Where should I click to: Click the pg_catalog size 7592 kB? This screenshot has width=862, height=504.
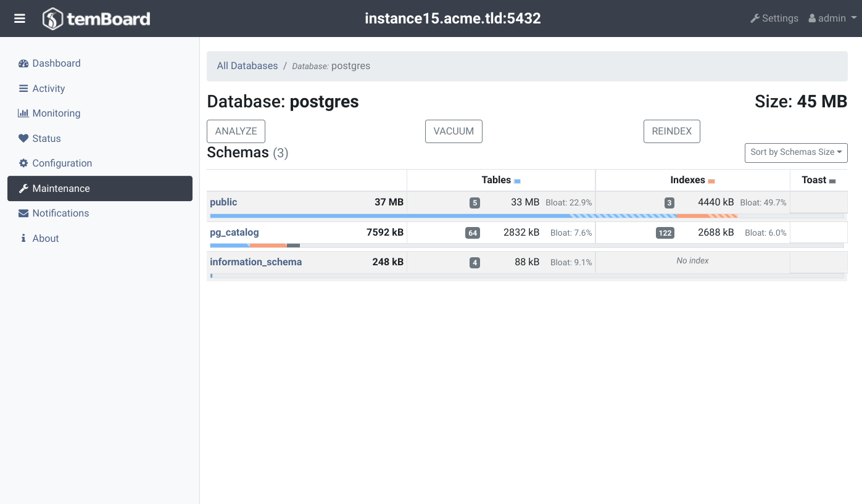(385, 233)
